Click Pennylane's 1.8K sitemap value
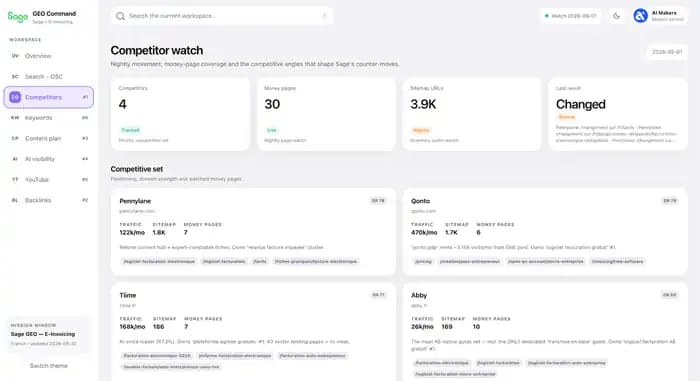The width and height of the screenshot is (700, 381). pyautogui.click(x=159, y=232)
